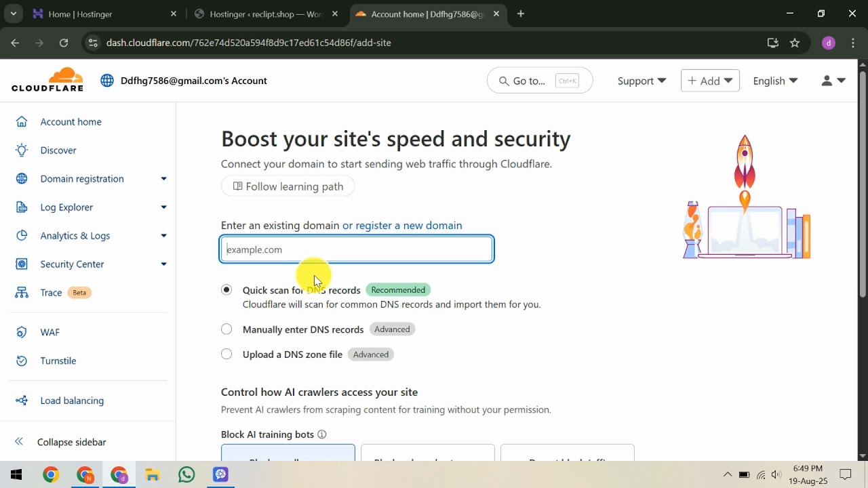Bookmark this page with the star icon
This screenshot has width=868, height=488.
(795, 43)
